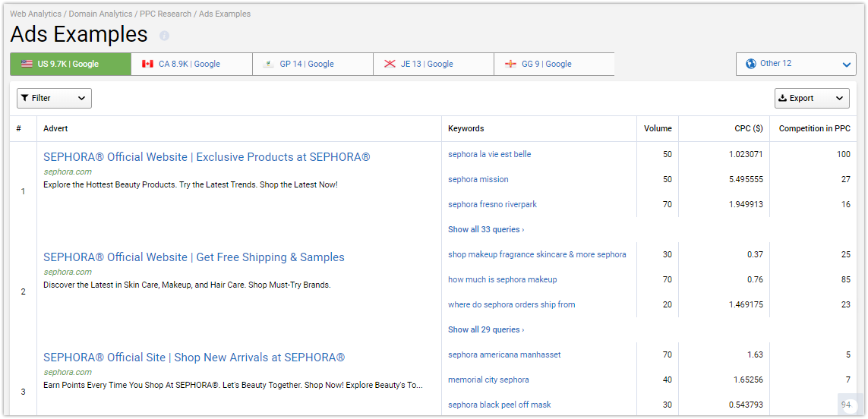Click the download icon on Export button
868x419 pixels.
point(782,98)
